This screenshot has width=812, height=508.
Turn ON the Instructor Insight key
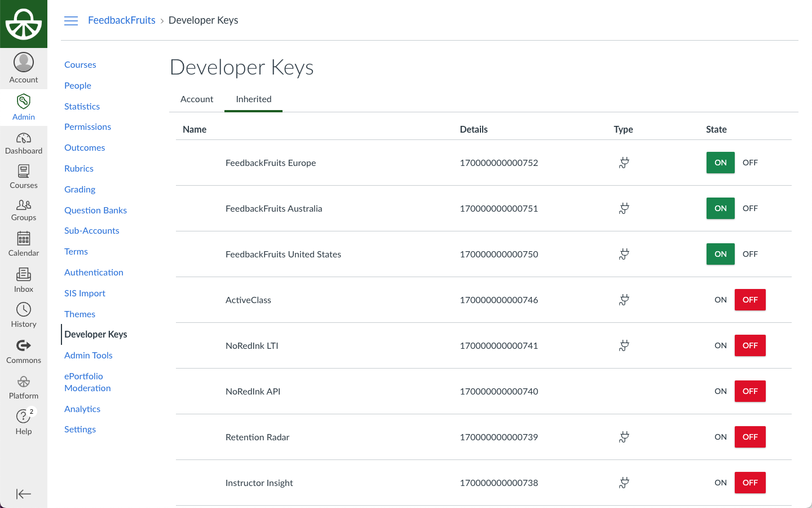[x=721, y=483]
